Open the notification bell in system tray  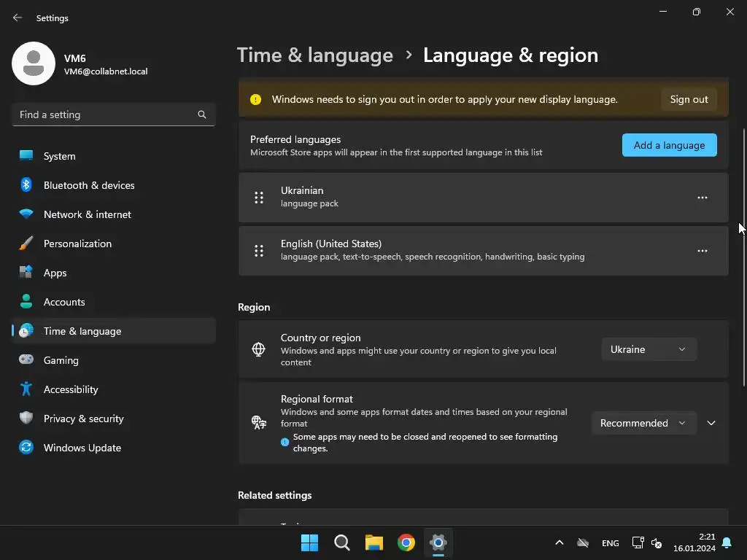pyautogui.click(x=727, y=542)
